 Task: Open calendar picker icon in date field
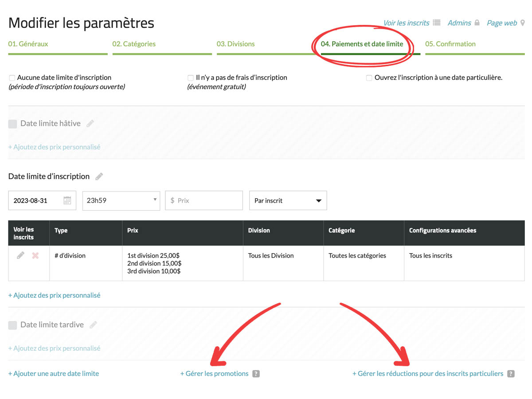(67, 200)
